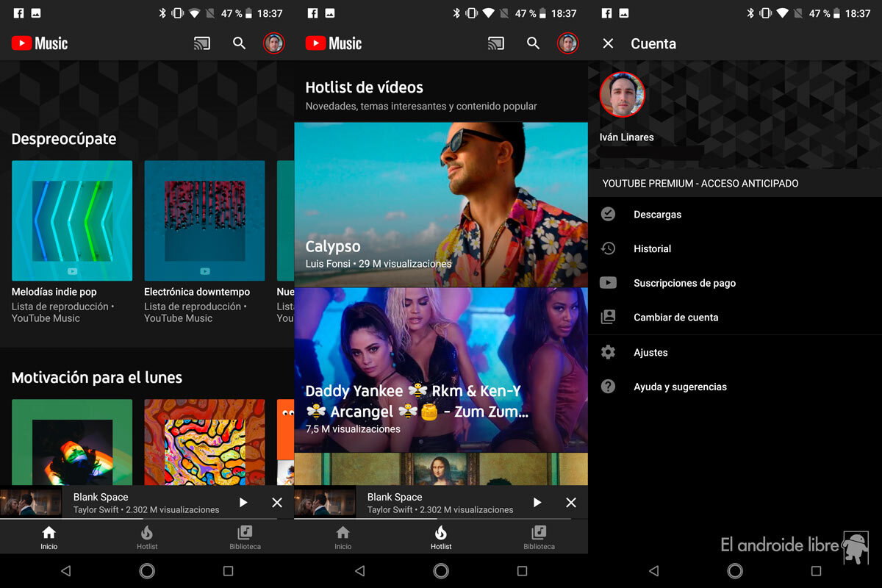Viewport: 882px width, 588px height.
Task: Tap the Ayuda y sugerencias question icon
Action: (608, 387)
